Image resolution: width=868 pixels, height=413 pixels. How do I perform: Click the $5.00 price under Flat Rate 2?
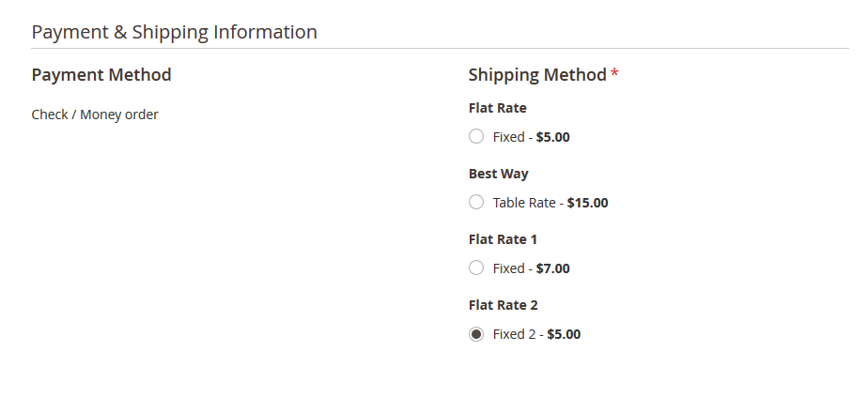(564, 334)
